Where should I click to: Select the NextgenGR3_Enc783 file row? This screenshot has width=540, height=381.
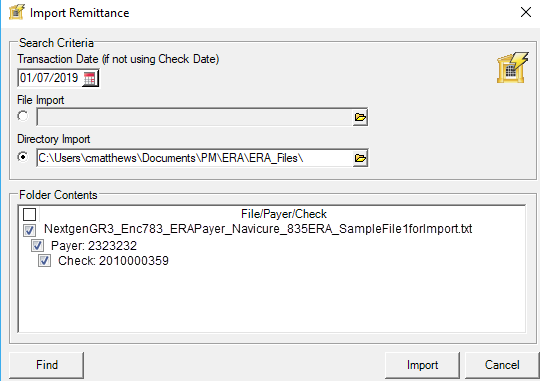pyautogui.click(x=258, y=229)
